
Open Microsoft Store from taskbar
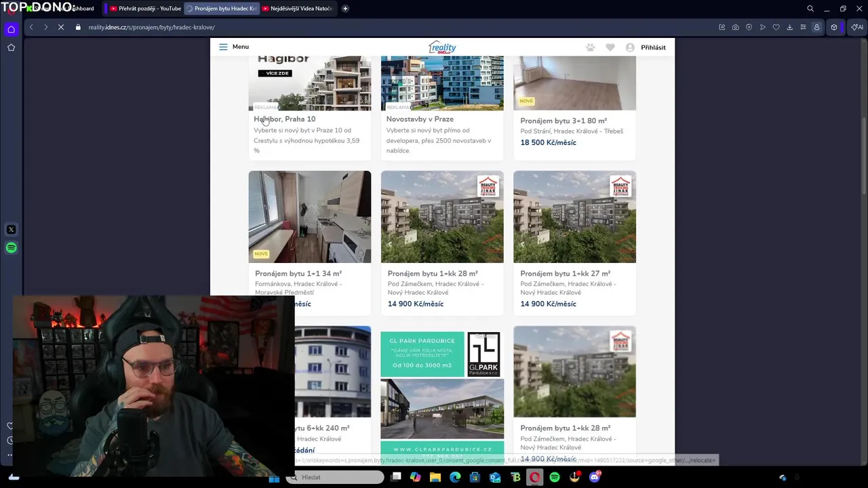(475, 477)
